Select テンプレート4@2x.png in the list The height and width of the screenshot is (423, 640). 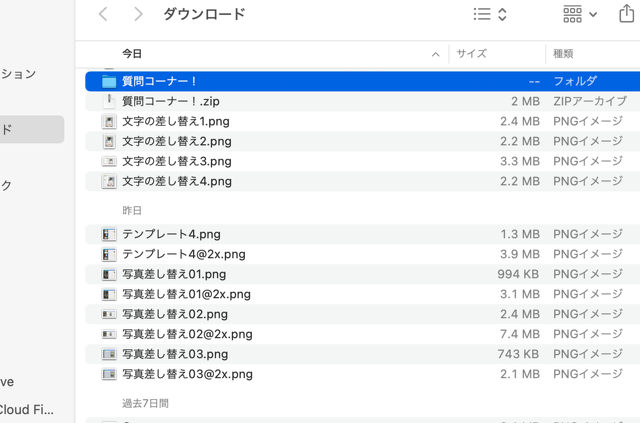click(184, 254)
